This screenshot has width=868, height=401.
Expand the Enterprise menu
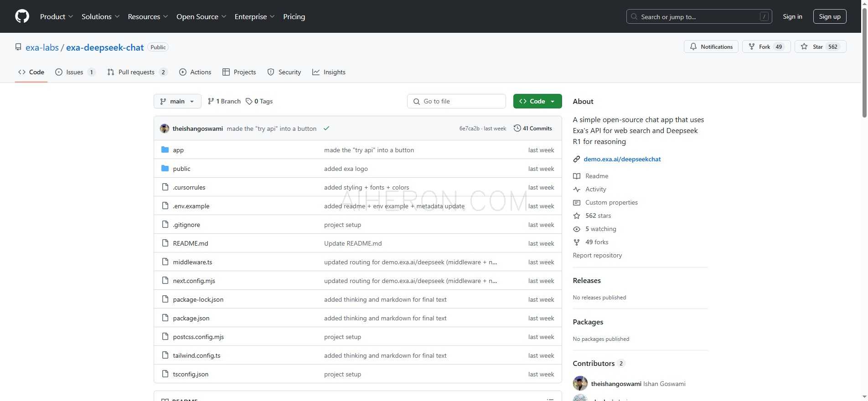(x=254, y=16)
